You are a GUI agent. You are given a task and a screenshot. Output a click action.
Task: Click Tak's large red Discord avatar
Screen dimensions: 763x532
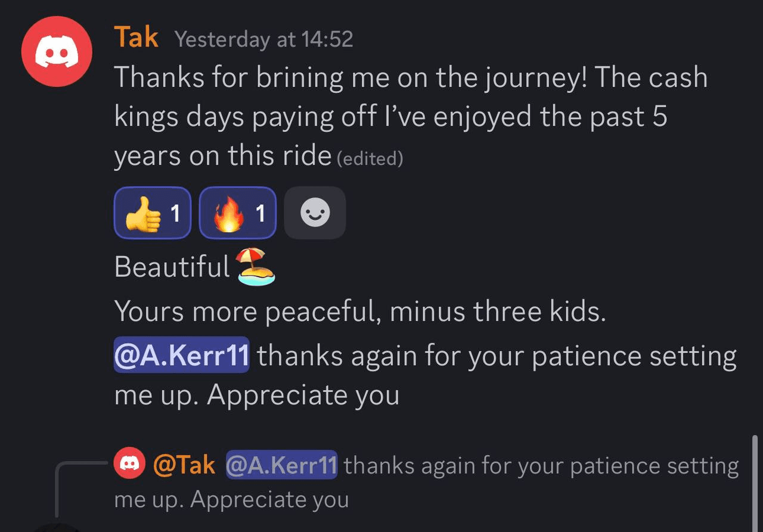pos(57,52)
